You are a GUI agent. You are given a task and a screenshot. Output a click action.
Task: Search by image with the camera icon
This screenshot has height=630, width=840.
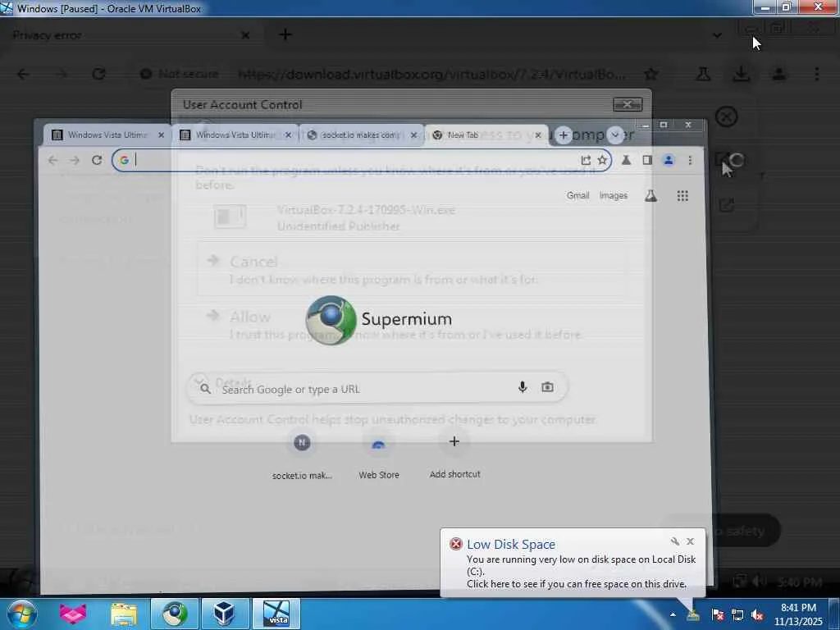point(547,387)
